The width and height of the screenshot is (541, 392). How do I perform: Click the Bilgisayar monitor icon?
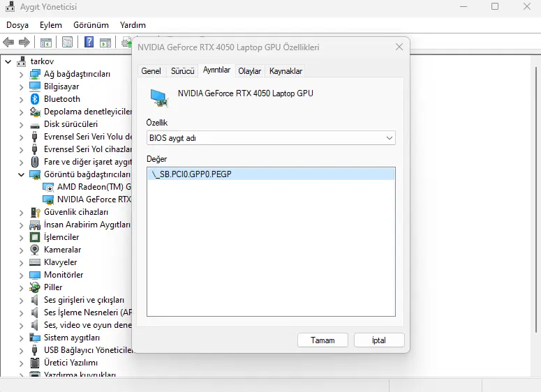(x=35, y=86)
